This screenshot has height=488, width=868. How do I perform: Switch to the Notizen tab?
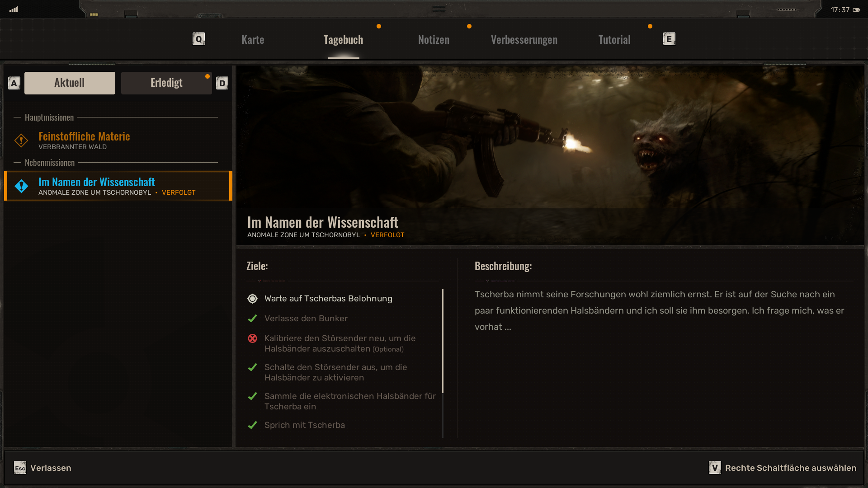pos(434,39)
